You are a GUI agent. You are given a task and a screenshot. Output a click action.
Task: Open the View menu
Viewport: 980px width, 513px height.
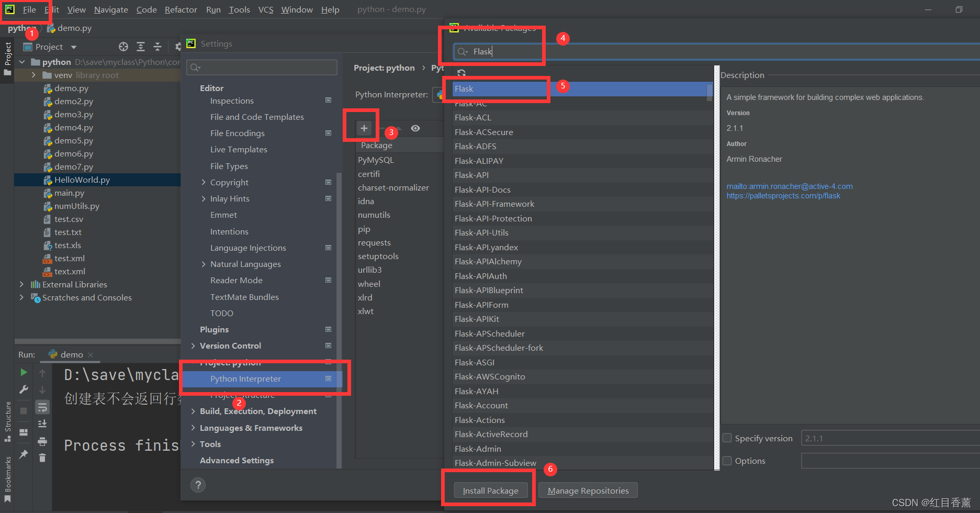76,9
